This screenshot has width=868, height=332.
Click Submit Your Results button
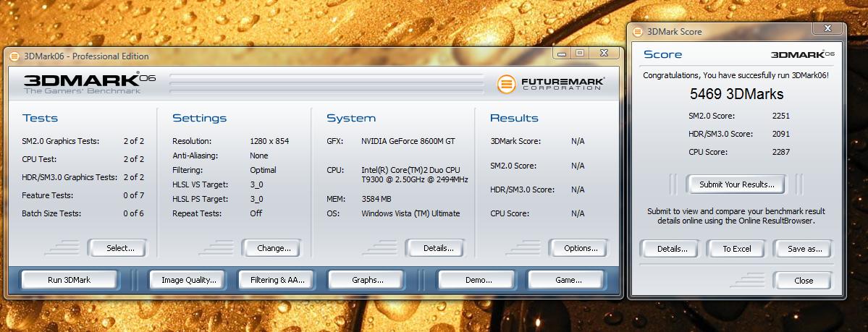(x=736, y=184)
